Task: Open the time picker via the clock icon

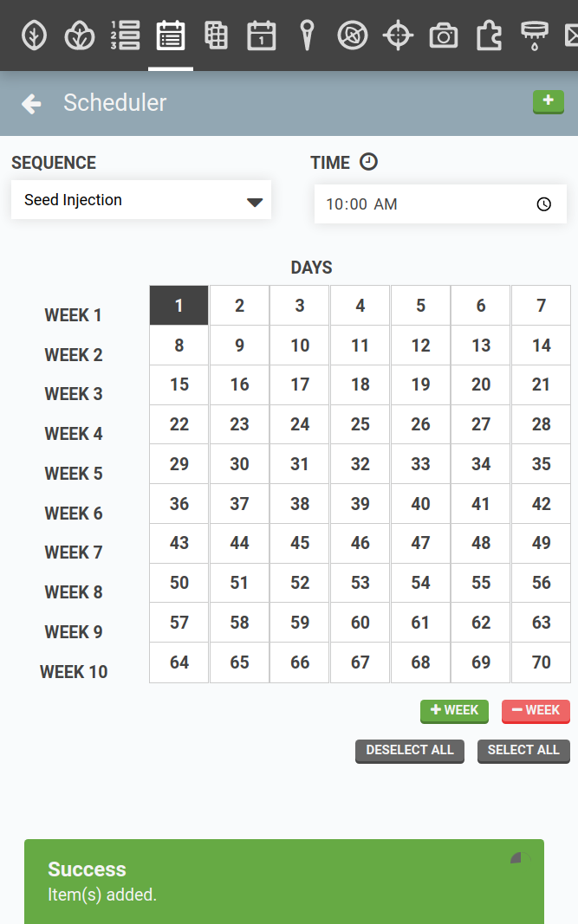Action: (543, 204)
